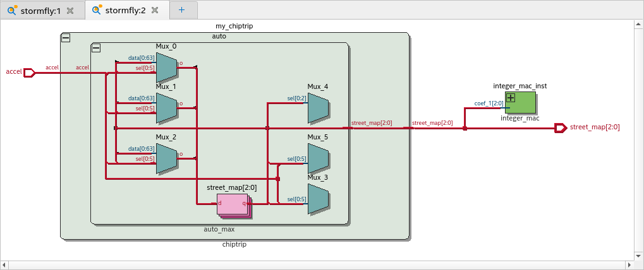Click scroll left arrow on horizontal scrollbar

[4, 265]
